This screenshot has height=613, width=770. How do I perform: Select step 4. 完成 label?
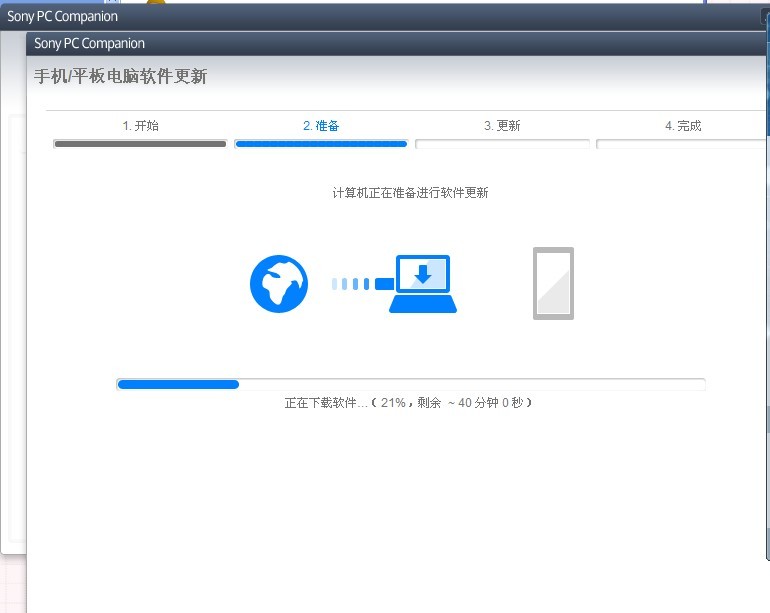[683, 126]
